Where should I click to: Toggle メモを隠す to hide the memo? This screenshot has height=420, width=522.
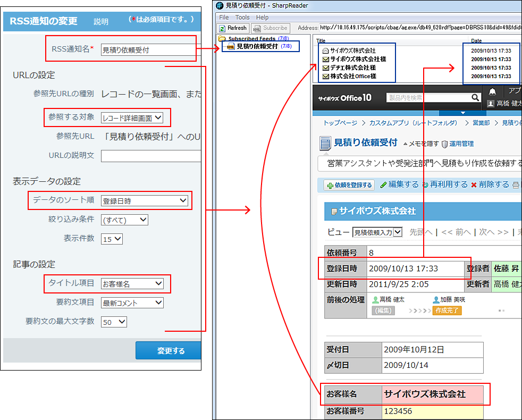tap(421, 144)
